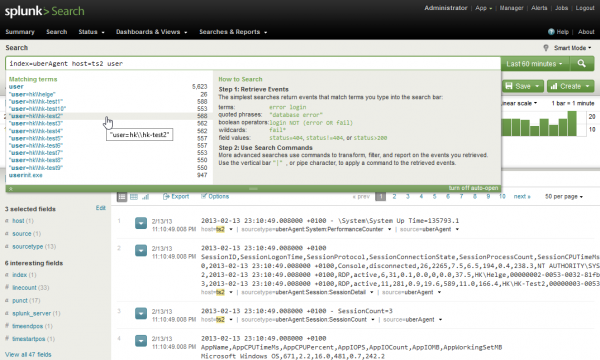This screenshot has height=360, width=600.
Task: Expand event 3 action arrow button
Action: point(141,313)
